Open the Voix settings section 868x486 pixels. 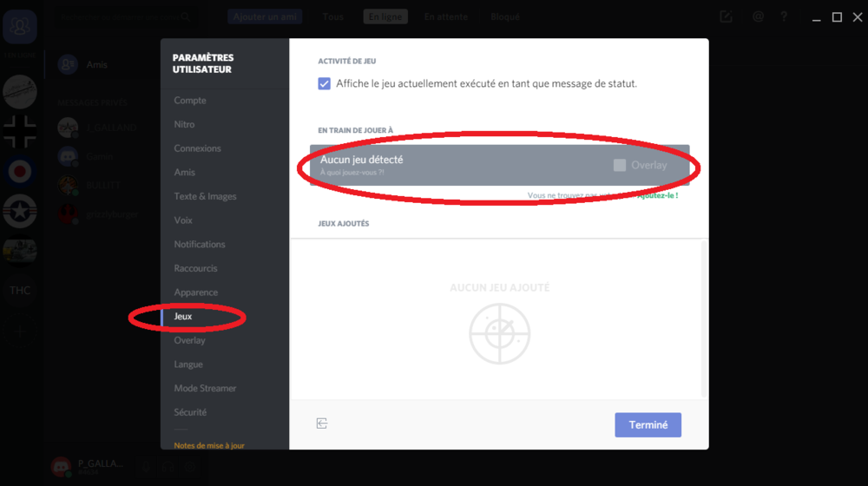tap(183, 220)
